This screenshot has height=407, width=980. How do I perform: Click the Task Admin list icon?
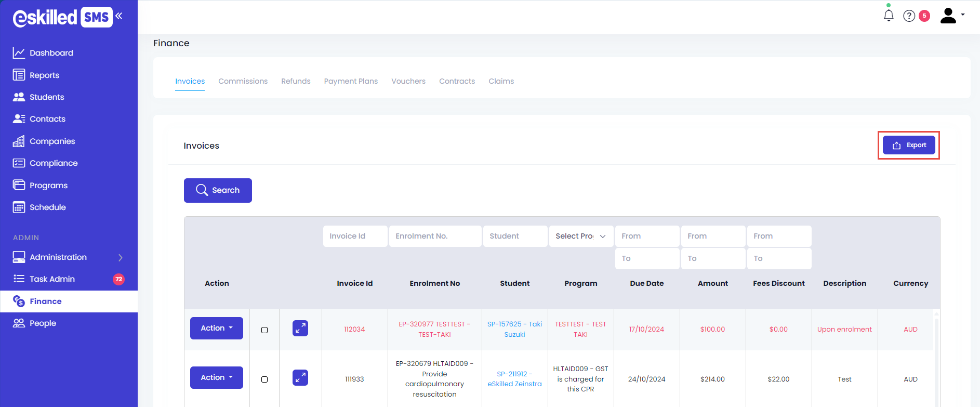19,279
